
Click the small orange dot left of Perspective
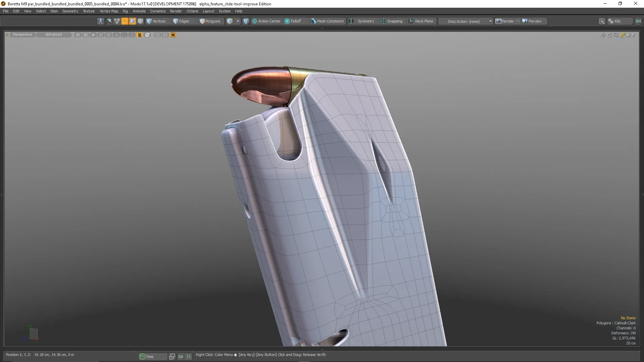7,35
